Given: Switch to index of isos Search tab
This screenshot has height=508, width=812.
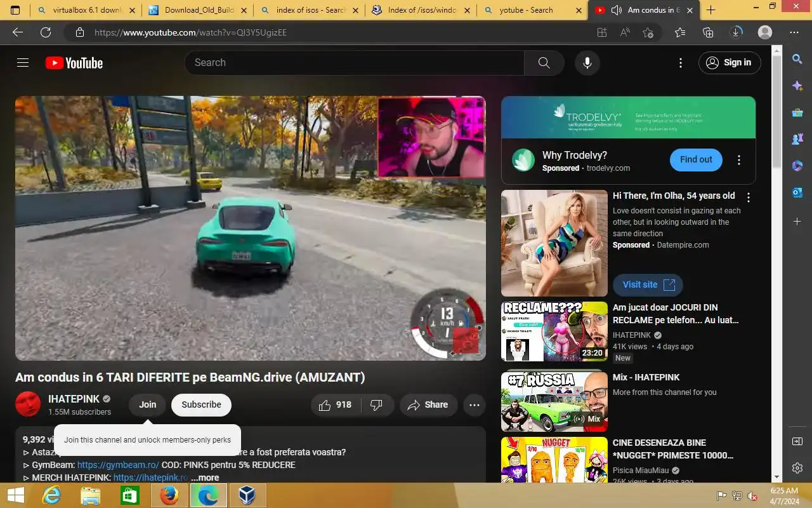Looking at the screenshot, I should [310, 10].
